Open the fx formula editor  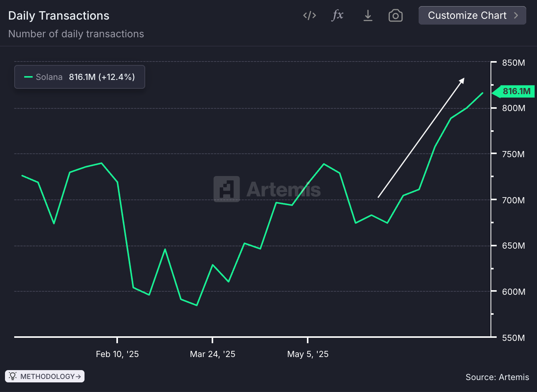(x=338, y=15)
